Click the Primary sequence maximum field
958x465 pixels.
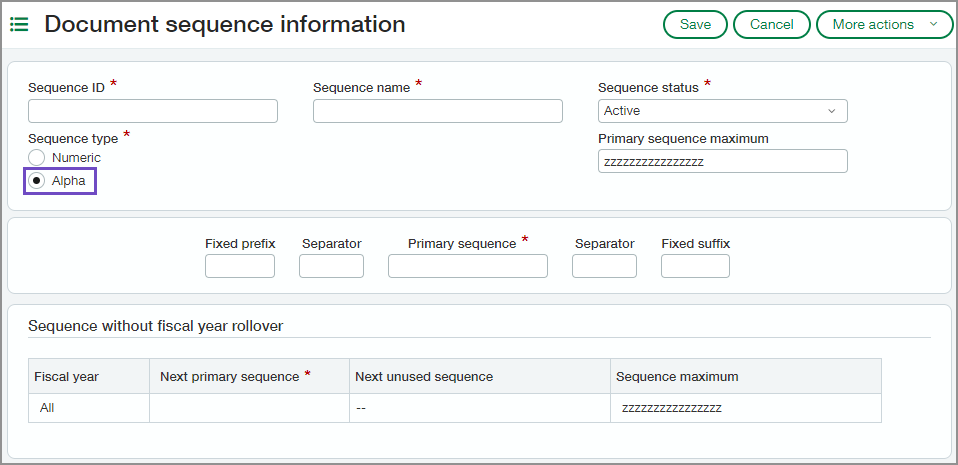pyautogui.click(x=722, y=161)
